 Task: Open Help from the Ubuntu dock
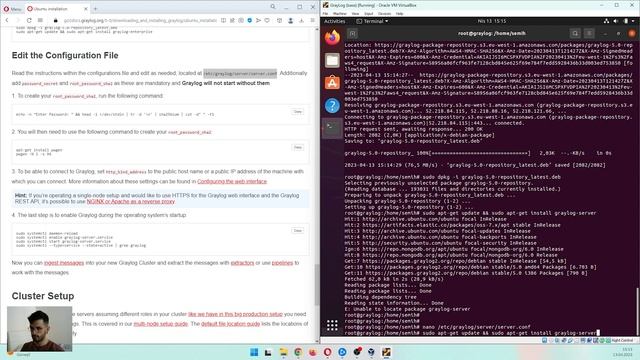332,106
